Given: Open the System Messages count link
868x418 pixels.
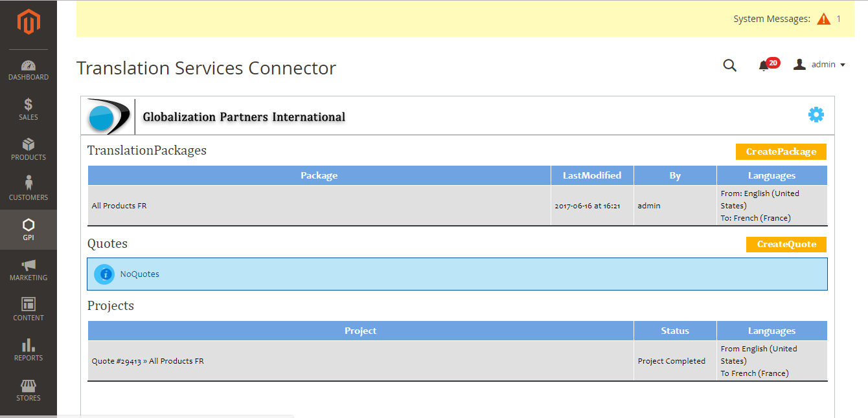Looking at the screenshot, I should point(838,19).
